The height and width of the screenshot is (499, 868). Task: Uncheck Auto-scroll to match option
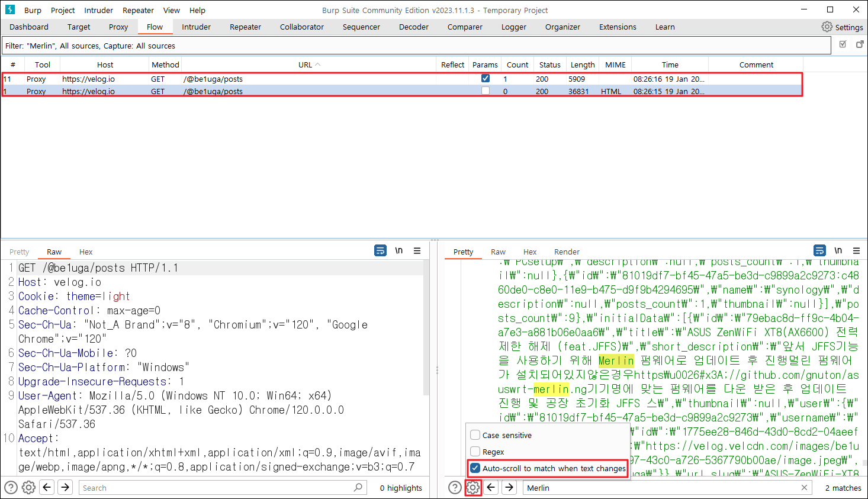click(x=475, y=468)
